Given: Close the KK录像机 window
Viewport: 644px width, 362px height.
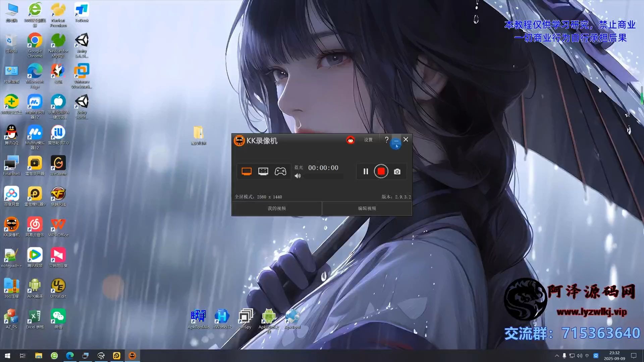Looking at the screenshot, I should click(x=406, y=139).
